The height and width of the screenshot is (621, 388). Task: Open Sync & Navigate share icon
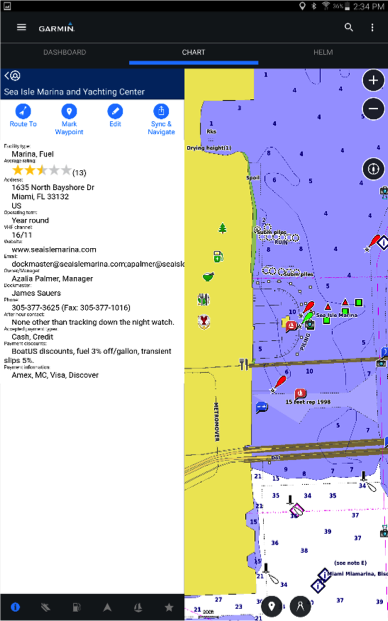[161, 120]
